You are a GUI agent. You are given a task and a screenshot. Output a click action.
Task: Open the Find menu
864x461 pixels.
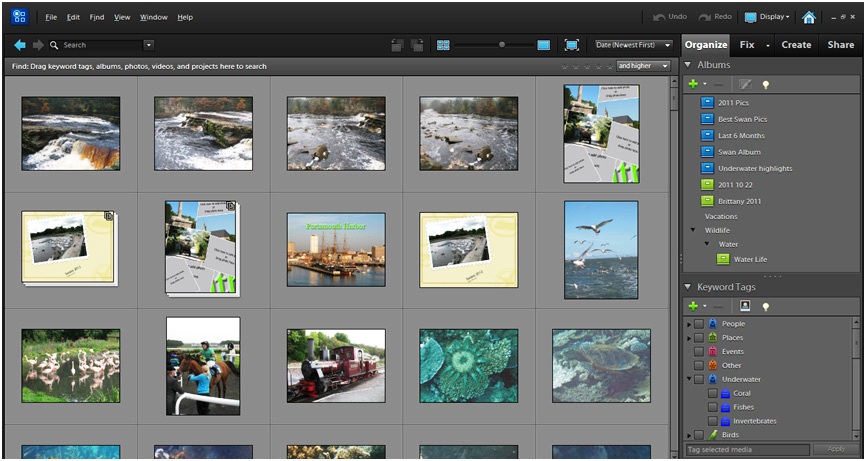click(96, 17)
